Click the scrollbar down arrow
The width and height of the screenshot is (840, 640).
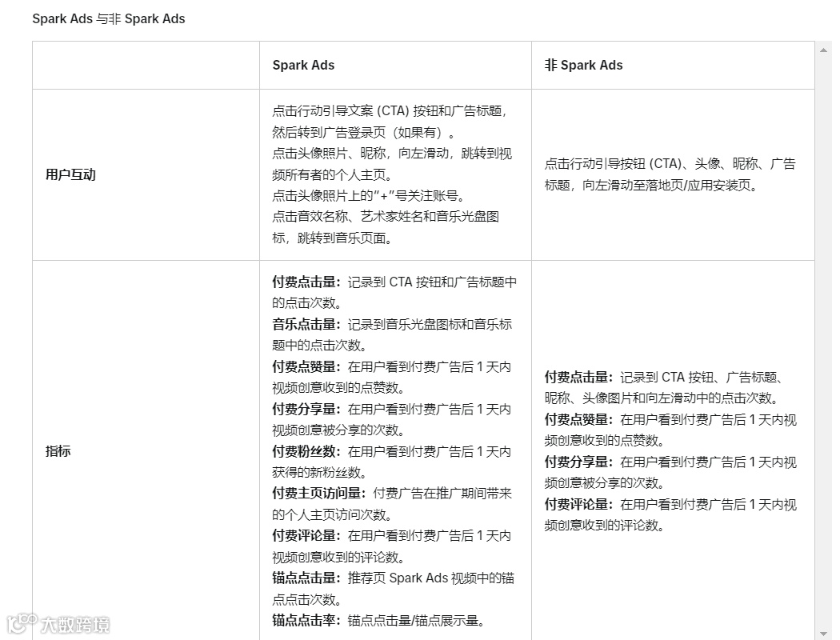coord(823,634)
